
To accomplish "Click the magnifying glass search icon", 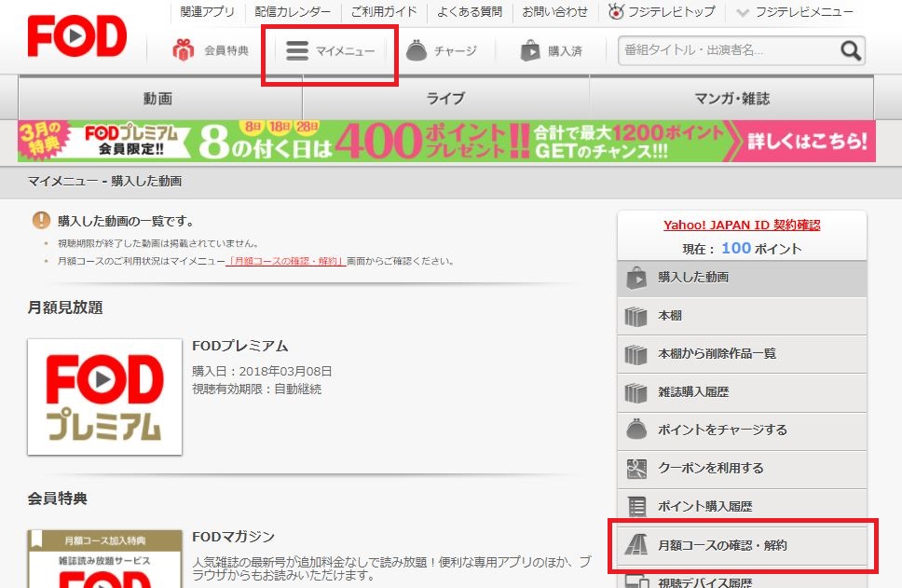I will [851, 50].
